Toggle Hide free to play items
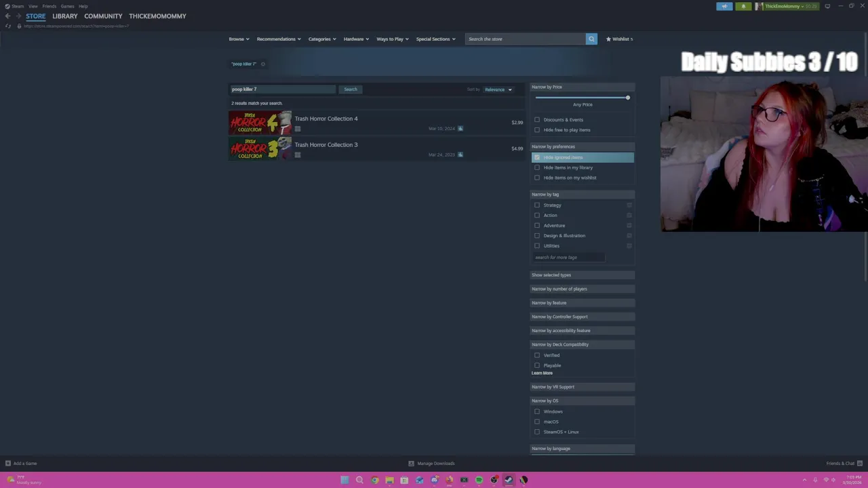 pyautogui.click(x=537, y=130)
